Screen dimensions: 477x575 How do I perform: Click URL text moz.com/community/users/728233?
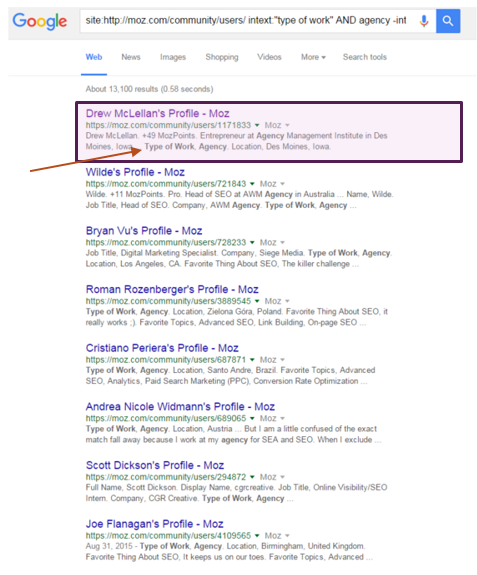click(166, 242)
